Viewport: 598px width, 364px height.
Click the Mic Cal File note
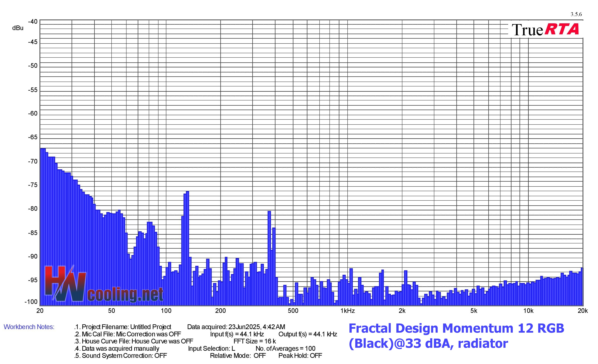[x=128, y=334]
